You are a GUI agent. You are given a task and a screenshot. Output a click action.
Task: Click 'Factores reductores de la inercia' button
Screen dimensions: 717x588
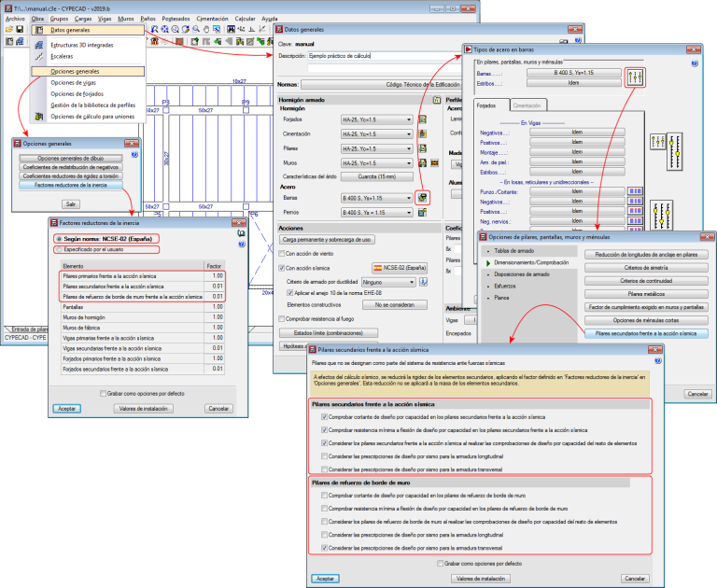pyautogui.click(x=71, y=185)
